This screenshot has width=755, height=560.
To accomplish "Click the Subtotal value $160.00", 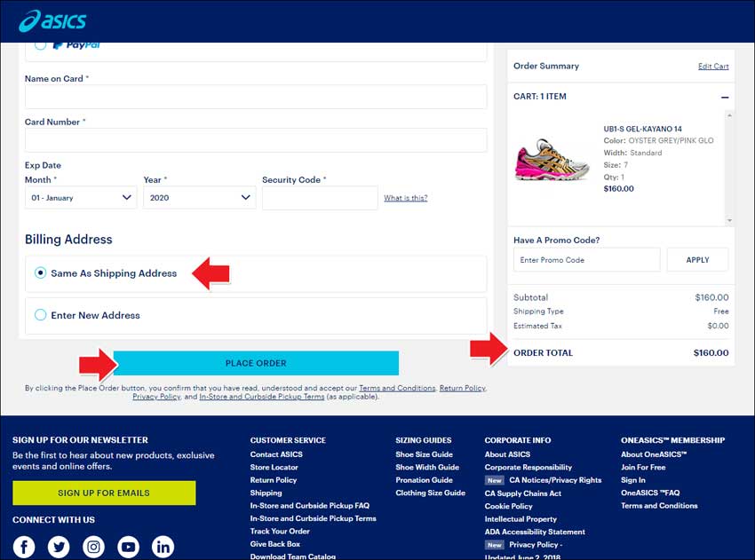I will (x=711, y=297).
